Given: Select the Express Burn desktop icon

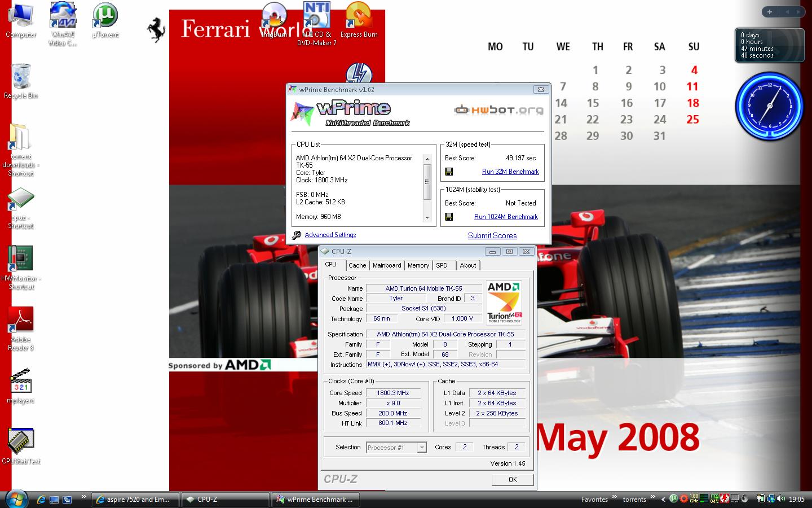Looking at the screenshot, I should [359, 20].
